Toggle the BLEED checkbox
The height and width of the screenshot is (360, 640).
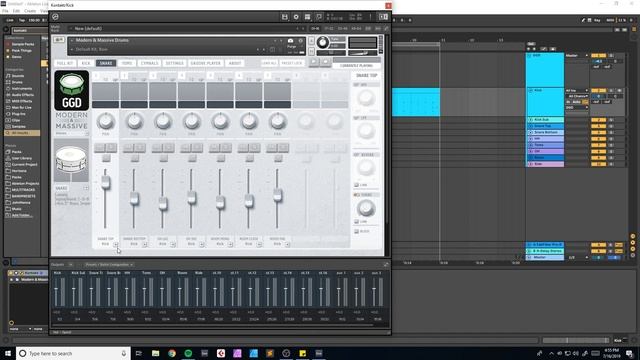tap(356, 231)
